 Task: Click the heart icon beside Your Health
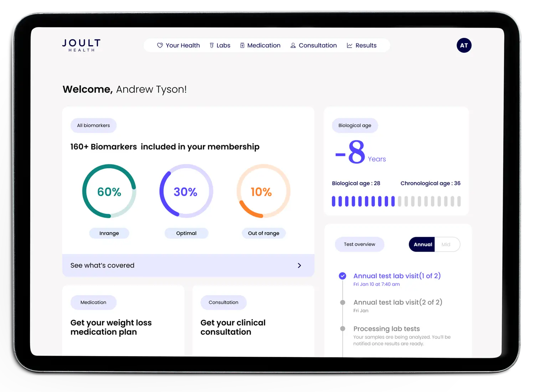160,45
